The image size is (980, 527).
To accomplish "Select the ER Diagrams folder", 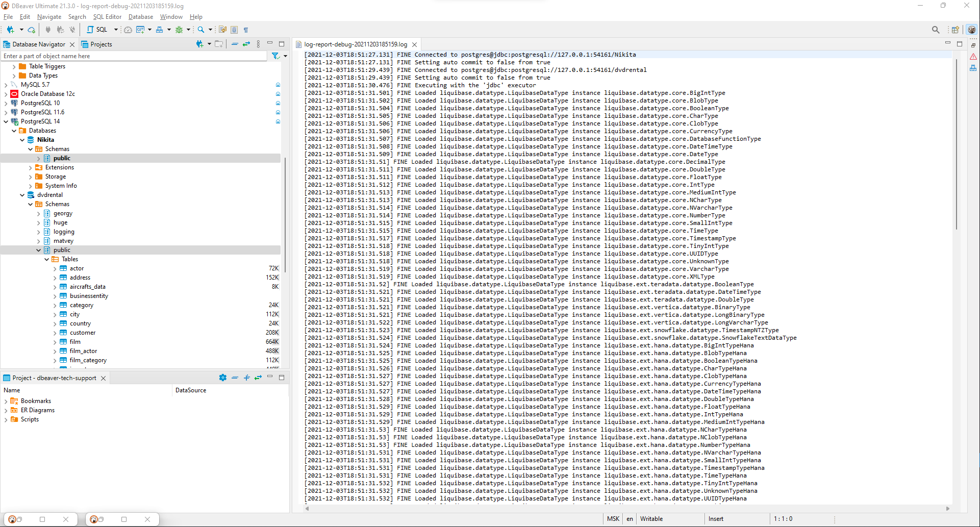I will (37, 410).
